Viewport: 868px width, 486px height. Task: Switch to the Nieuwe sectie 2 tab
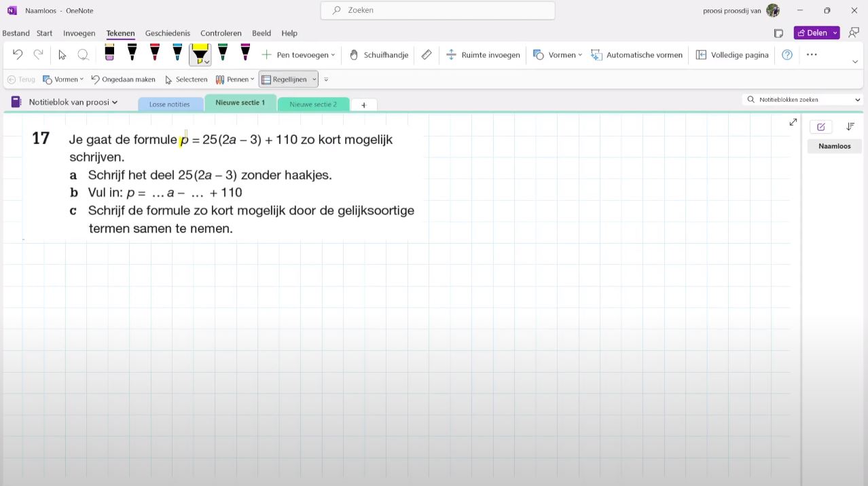pos(313,105)
